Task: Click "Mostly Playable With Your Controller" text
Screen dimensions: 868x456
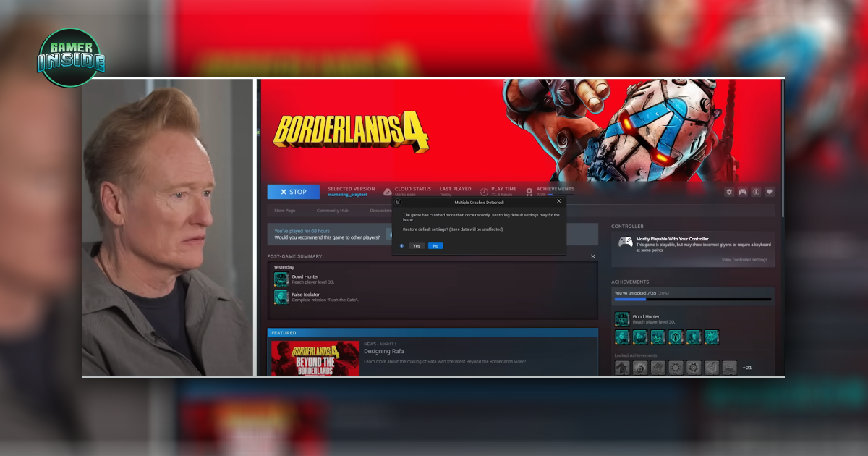Action: point(672,239)
